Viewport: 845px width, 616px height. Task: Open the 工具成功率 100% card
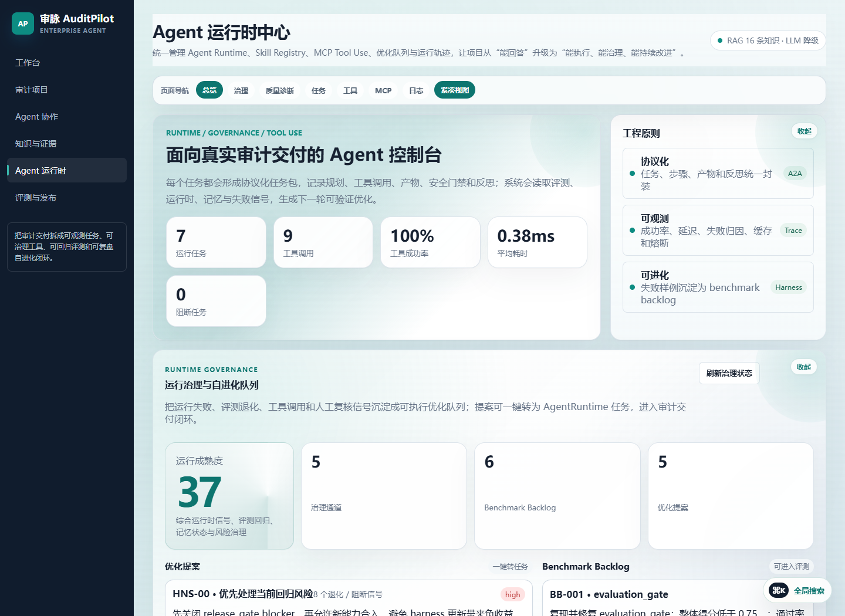[431, 242]
